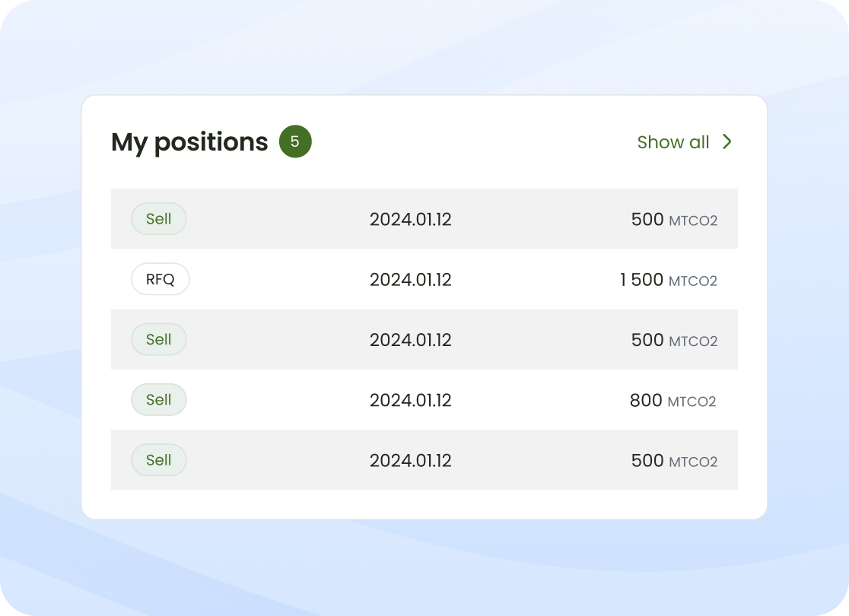Image resolution: width=849 pixels, height=616 pixels.
Task: Click the Sell tag in third row
Action: [x=159, y=339]
